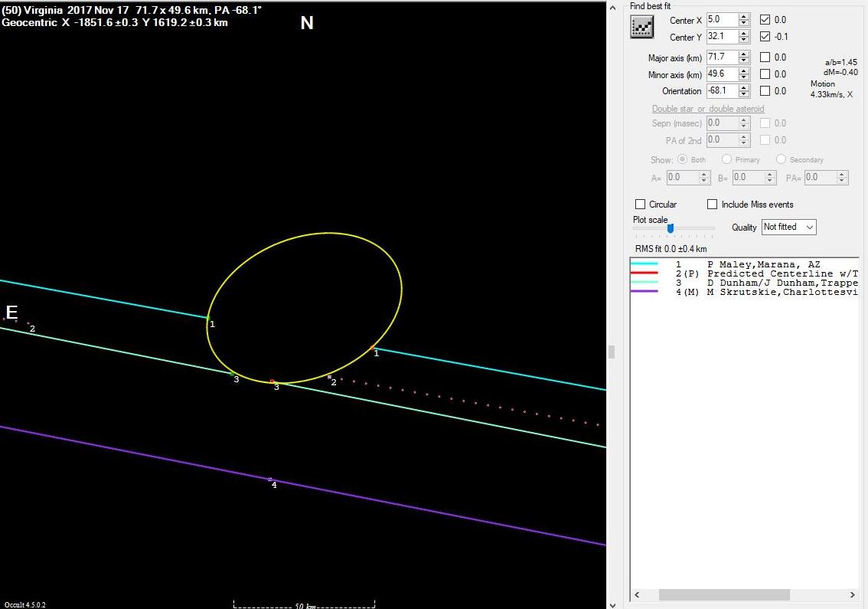Enable the Circular checkbox

click(x=641, y=205)
